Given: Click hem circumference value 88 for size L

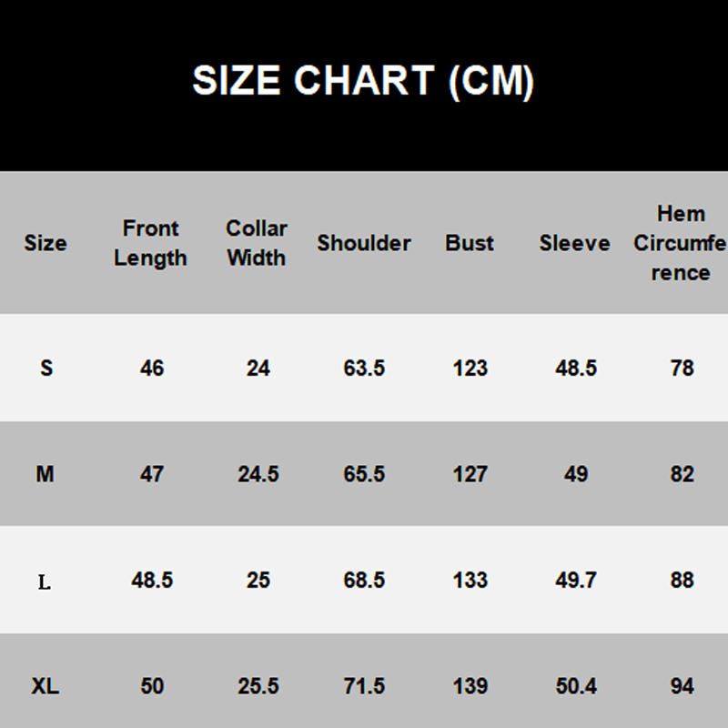Looking at the screenshot, I should [x=682, y=580].
